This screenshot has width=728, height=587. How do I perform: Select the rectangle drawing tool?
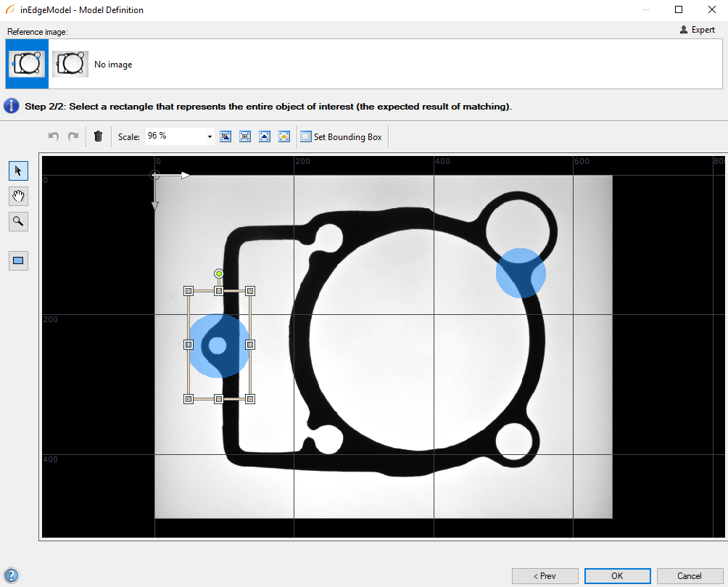18,260
